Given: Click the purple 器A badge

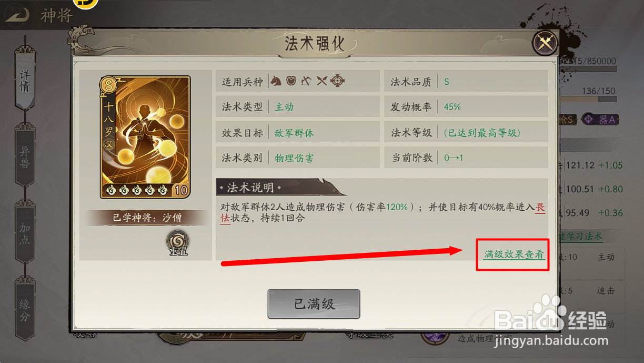Looking at the screenshot, I should coord(599,120).
